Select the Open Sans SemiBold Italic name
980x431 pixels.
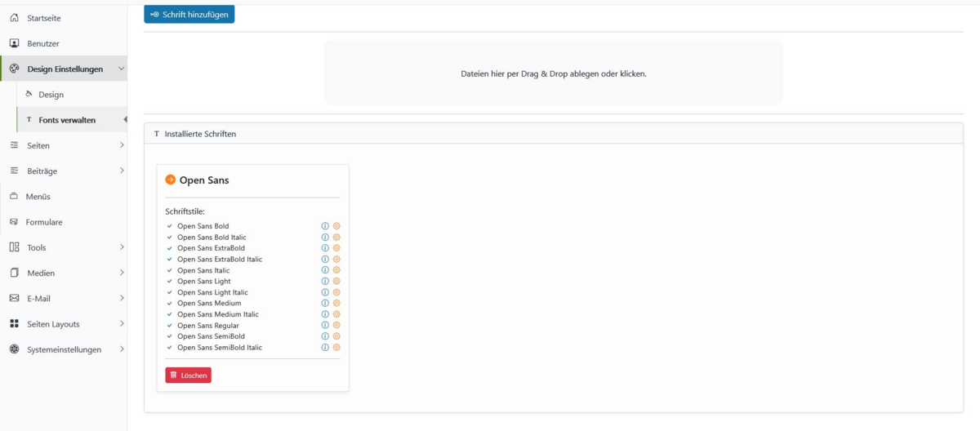[220, 347]
